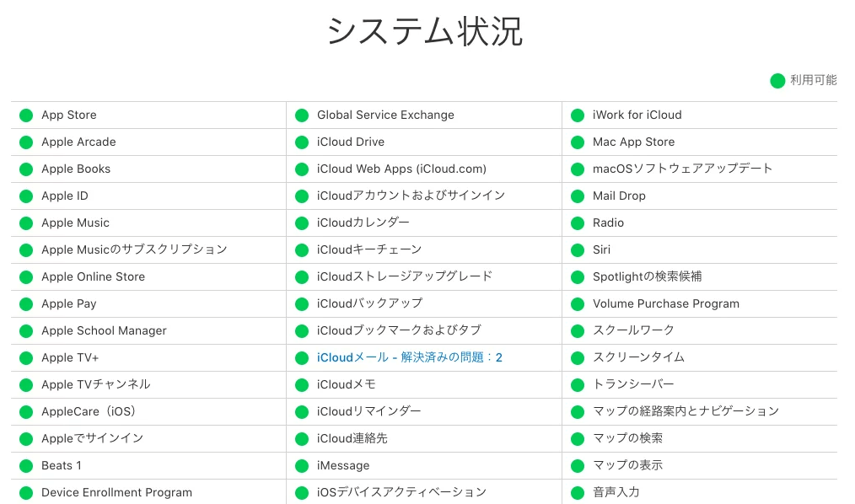
Task: Select the iCloudカレンダー entry
Action: [x=363, y=223]
